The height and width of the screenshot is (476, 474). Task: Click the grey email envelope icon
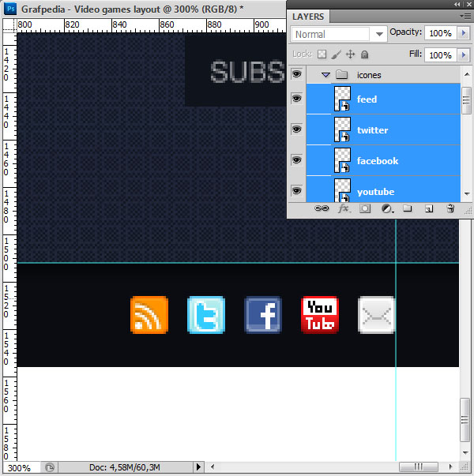377,315
